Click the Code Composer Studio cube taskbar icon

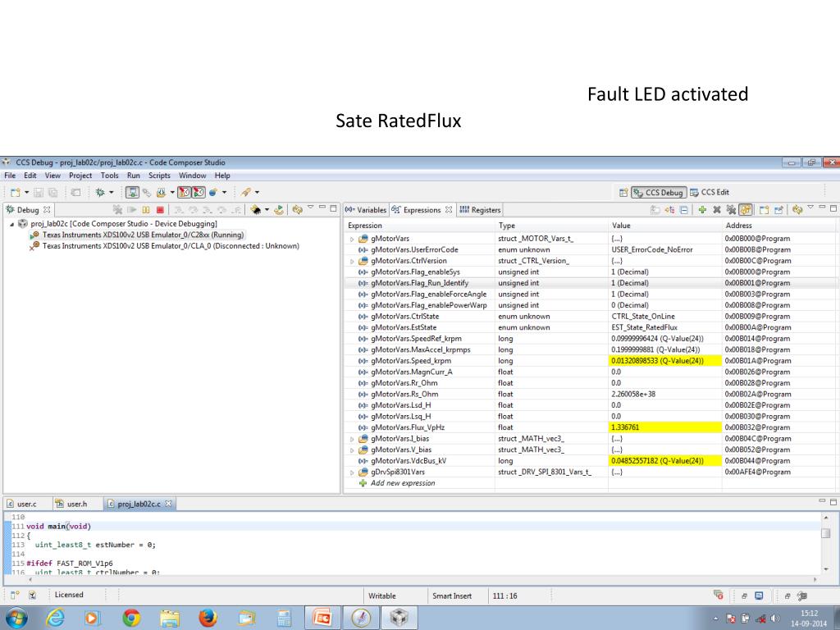click(x=399, y=618)
